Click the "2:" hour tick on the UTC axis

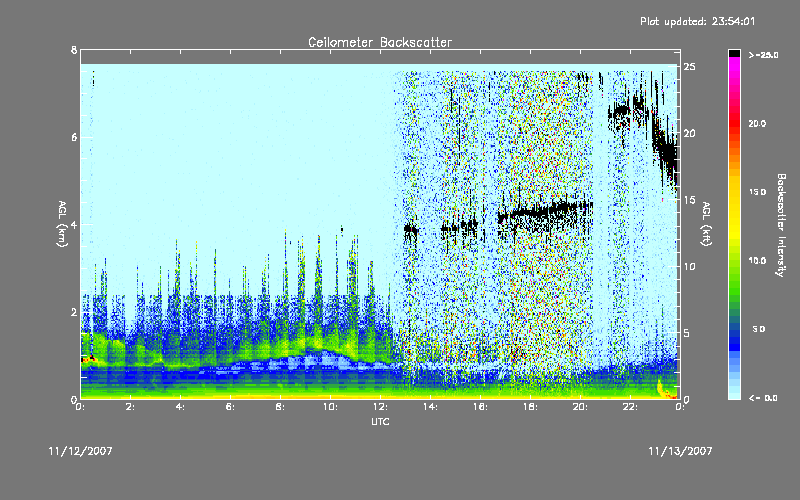(131, 407)
